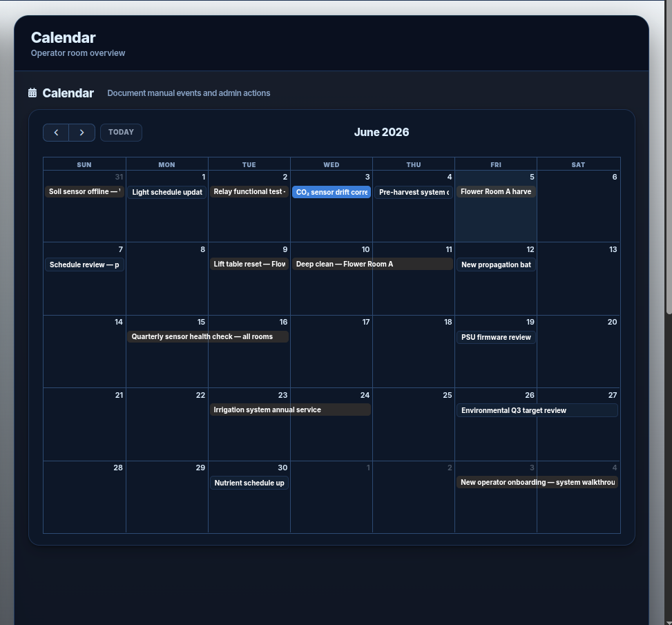
Task: Open the Flower Room A harvest event
Action: pos(496,191)
